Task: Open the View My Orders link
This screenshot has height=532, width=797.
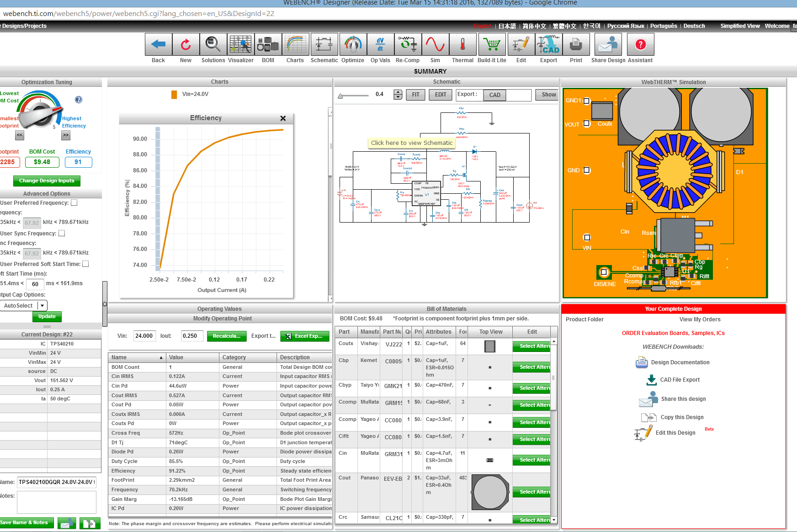Action: coord(700,319)
